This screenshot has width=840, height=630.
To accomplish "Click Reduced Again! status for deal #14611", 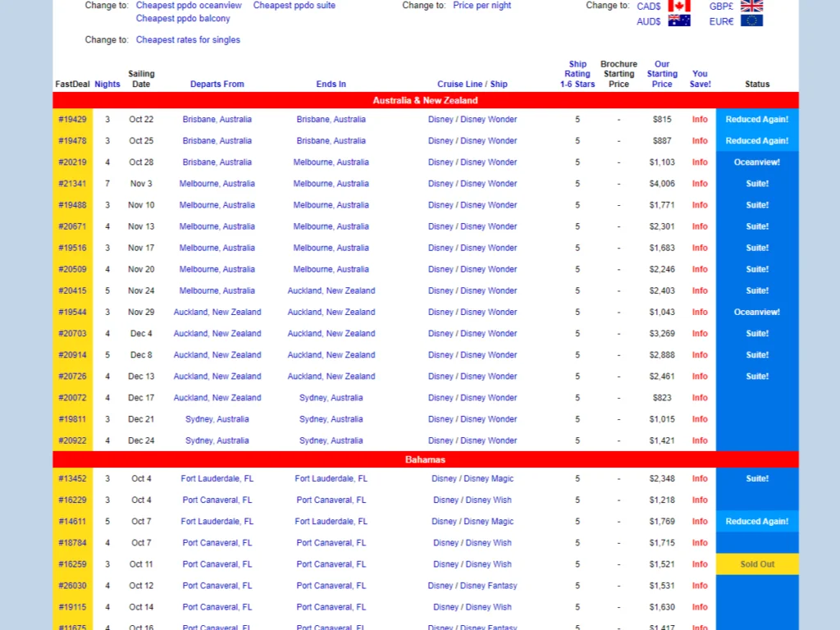I will [x=757, y=522].
